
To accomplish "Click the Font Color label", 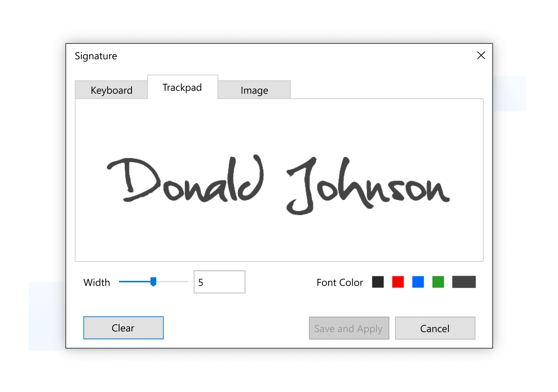I will [x=340, y=282].
